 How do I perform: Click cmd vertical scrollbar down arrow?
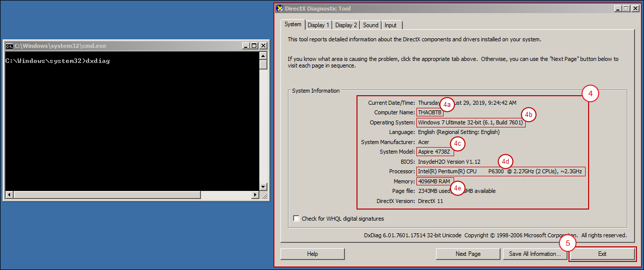263,186
